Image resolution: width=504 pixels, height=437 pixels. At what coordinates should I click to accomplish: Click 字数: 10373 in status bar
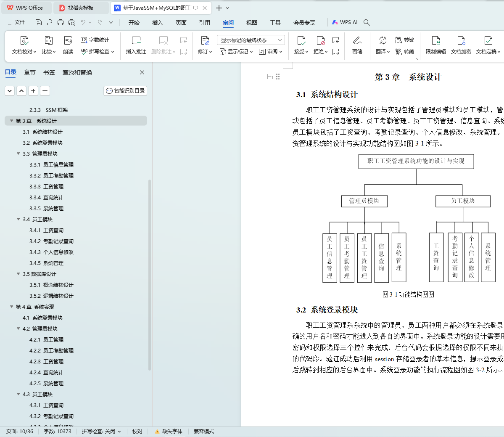(x=58, y=431)
